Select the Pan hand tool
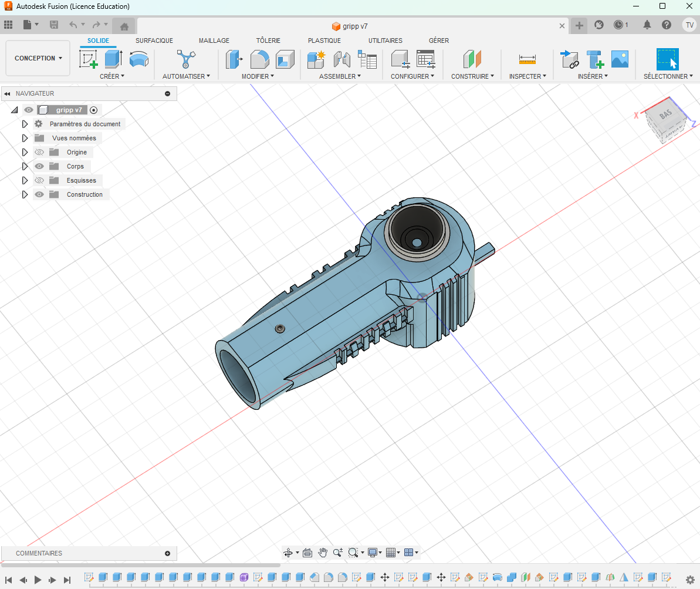Screen dimensions: 700x589 point(323,553)
